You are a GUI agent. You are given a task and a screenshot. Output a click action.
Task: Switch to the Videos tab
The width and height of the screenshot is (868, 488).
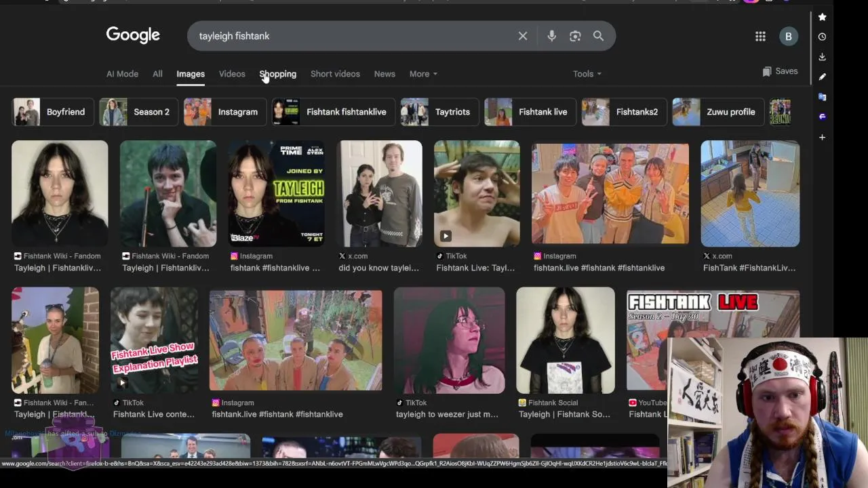[232, 74]
